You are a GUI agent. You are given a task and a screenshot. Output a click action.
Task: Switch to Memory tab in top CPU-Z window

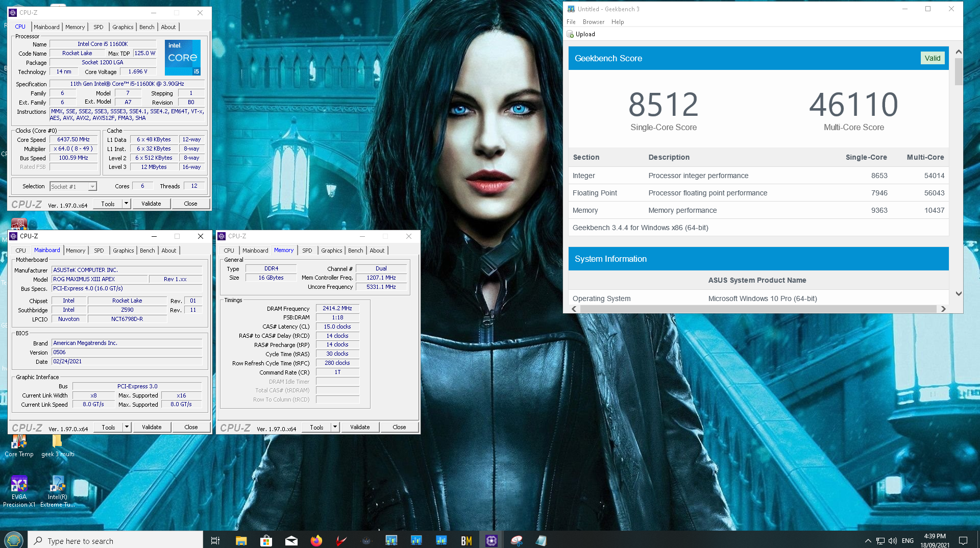pyautogui.click(x=75, y=27)
